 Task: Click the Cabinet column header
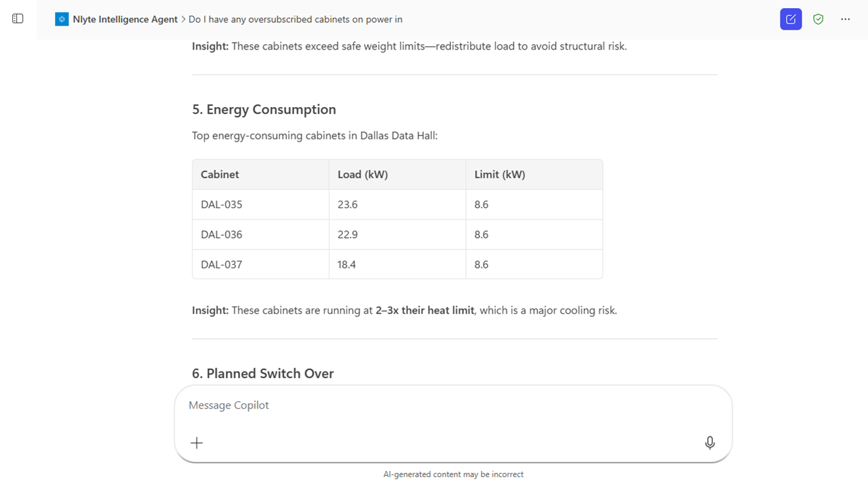220,174
